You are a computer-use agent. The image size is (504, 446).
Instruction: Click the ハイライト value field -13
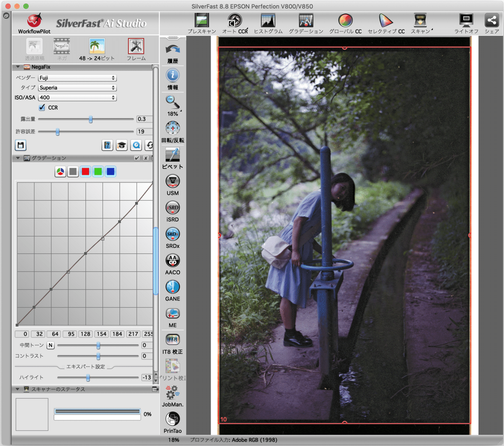click(x=147, y=378)
